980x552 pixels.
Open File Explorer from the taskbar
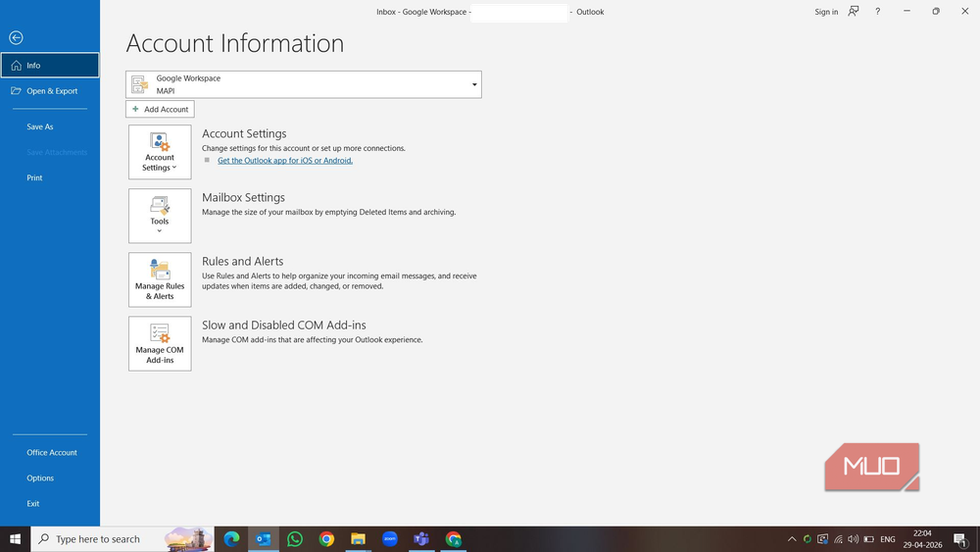point(358,539)
